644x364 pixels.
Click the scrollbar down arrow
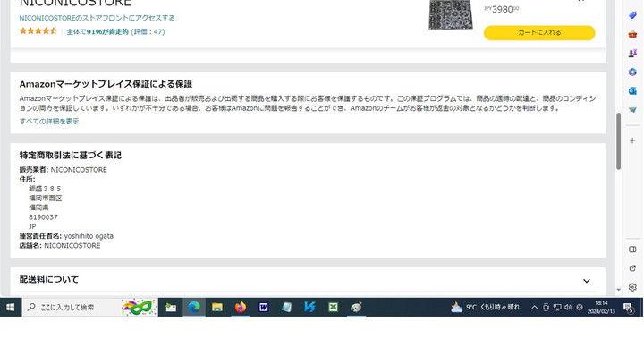tap(619, 290)
